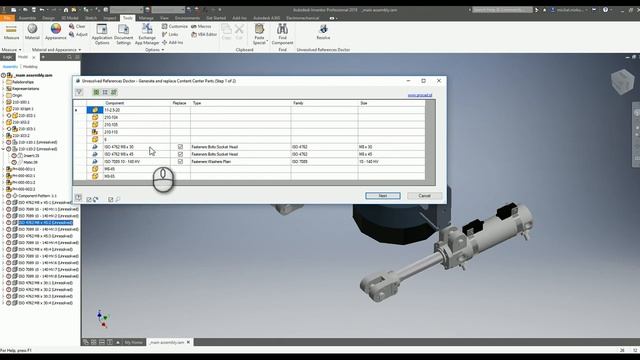Image resolution: width=640 pixels, height=360 pixels.
Task: Launch Exchange App Manager
Action: [147, 34]
